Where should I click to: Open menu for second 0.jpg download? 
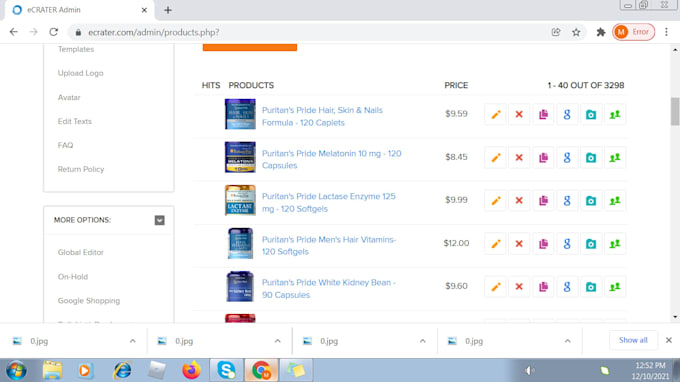click(278, 341)
